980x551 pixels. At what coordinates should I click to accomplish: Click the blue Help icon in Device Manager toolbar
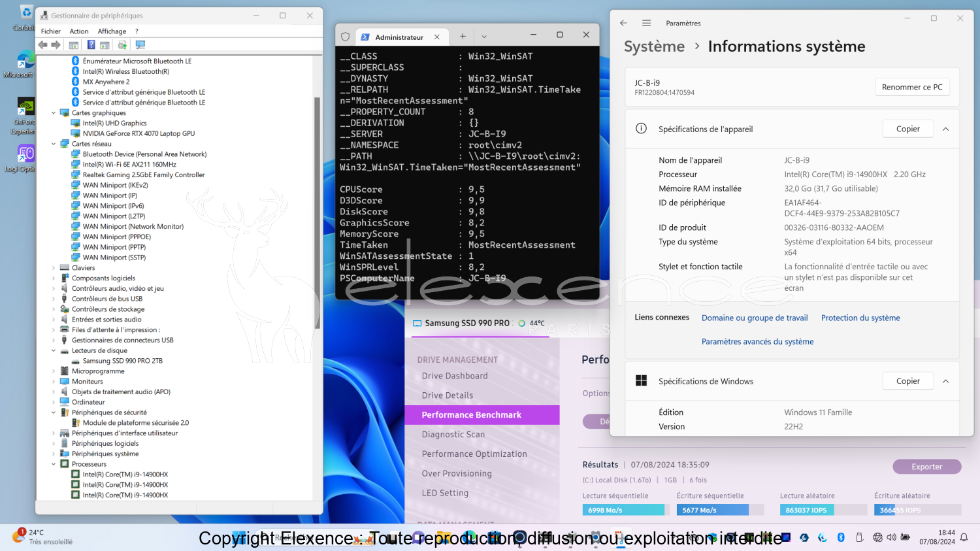click(91, 45)
